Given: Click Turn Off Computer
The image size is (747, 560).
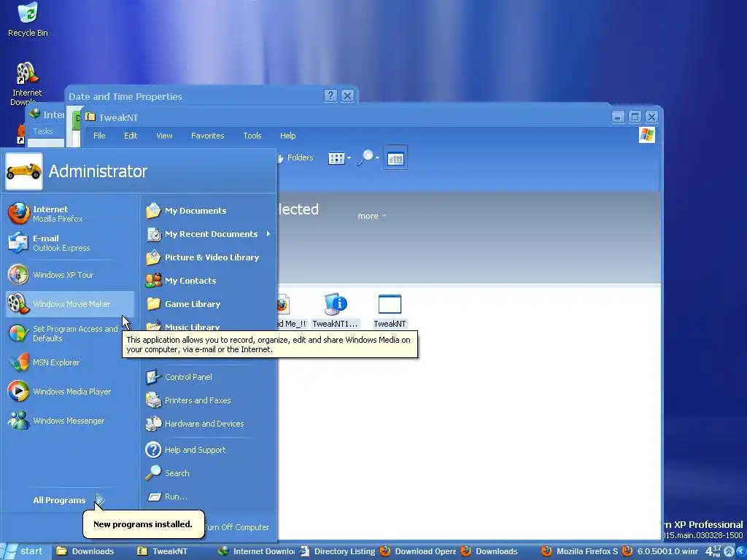Looking at the screenshot, I should pos(237,527).
